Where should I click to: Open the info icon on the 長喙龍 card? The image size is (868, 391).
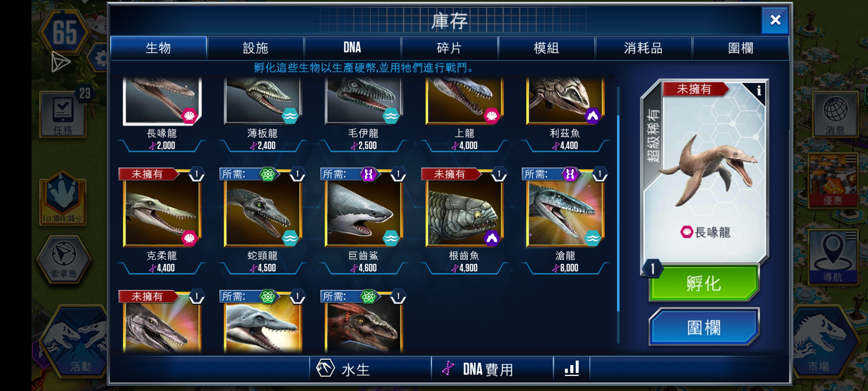pos(758,90)
